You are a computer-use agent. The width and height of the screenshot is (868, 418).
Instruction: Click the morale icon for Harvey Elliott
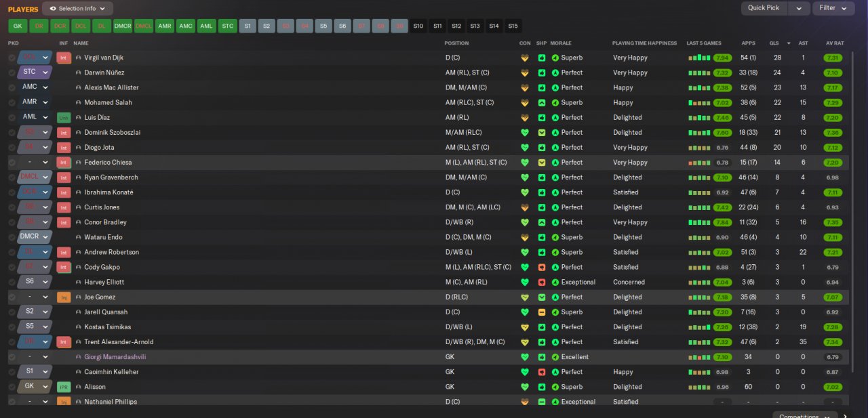pyautogui.click(x=555, y=282)
